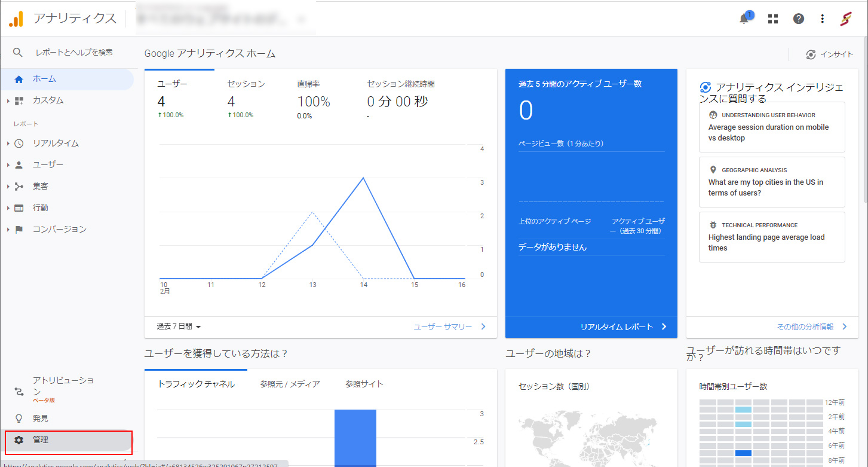Click the ホーム house icon

(19, 79)
